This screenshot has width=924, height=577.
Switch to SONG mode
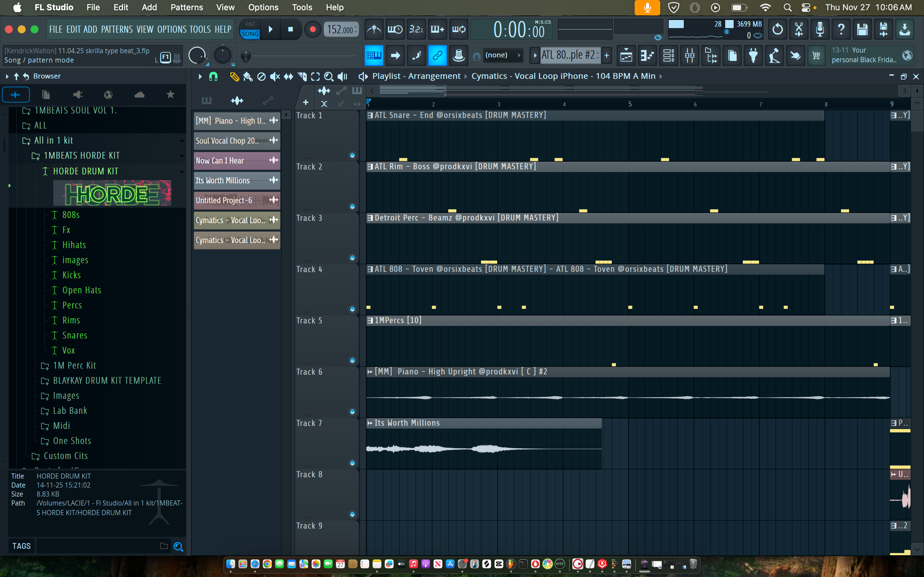tap(250, 34)
